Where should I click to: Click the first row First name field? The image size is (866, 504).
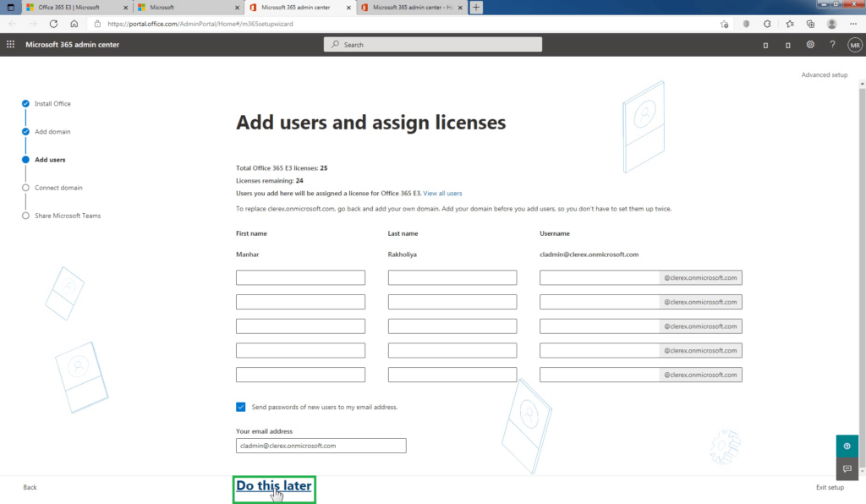coord(300,277)
